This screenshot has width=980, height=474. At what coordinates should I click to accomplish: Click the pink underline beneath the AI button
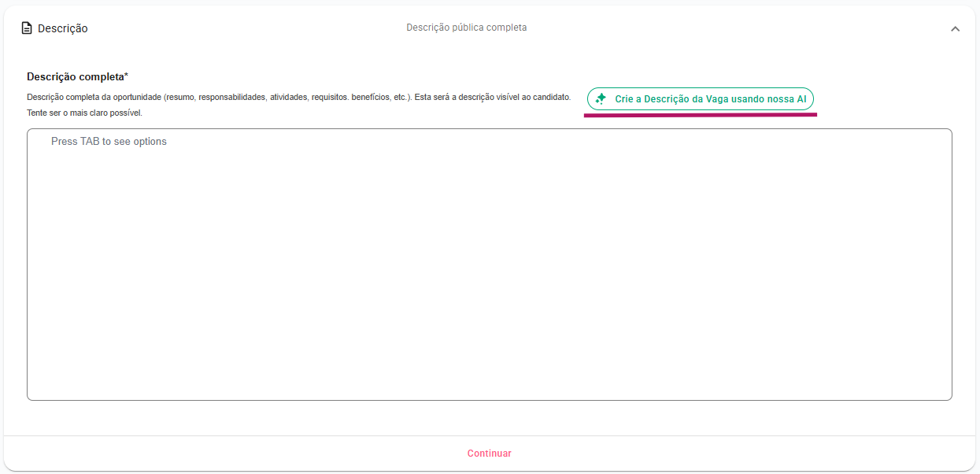700,114
